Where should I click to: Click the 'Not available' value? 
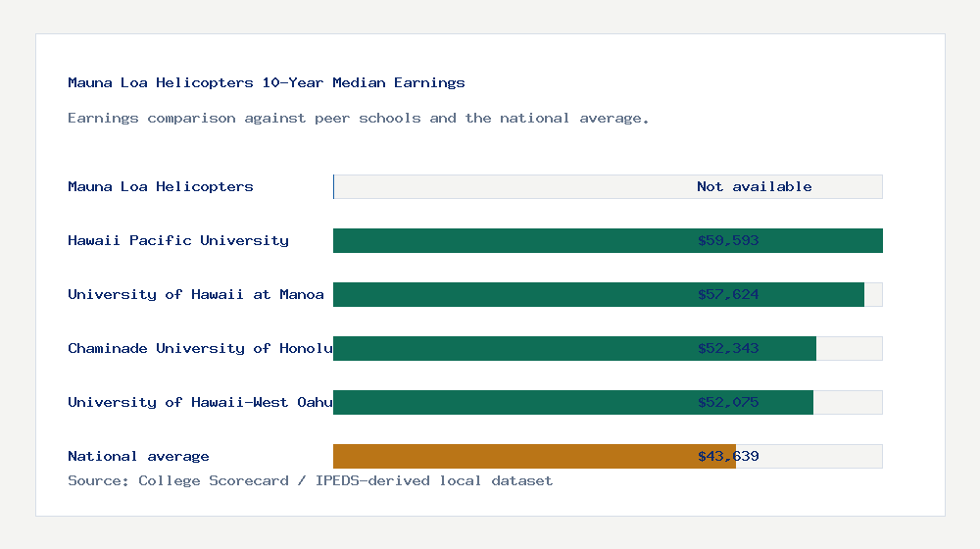[x=755, y=186]
